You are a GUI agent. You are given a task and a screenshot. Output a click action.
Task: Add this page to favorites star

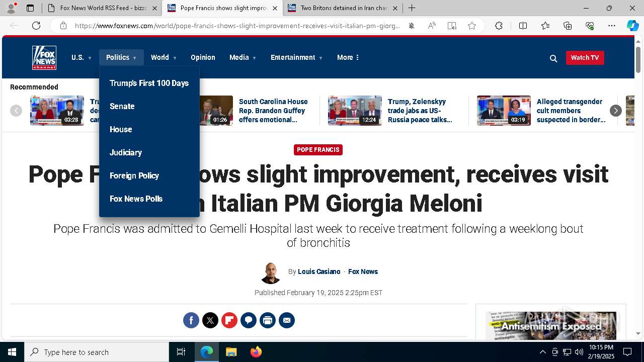(x=472, y=26)
